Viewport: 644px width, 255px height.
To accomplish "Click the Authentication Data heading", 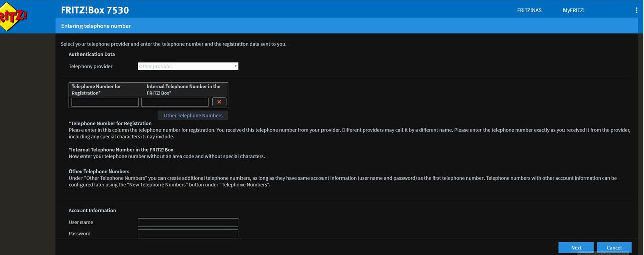I will point(92,54).
